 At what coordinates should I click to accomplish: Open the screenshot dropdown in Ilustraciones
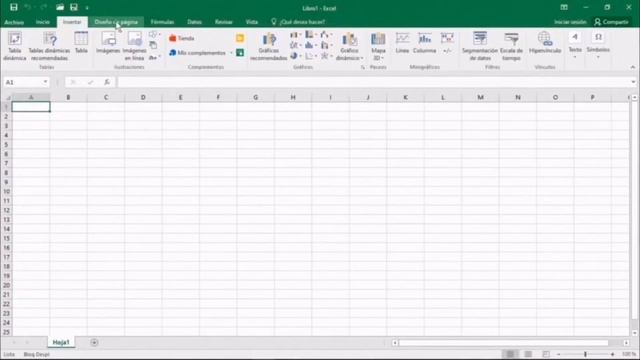(154, 57)
